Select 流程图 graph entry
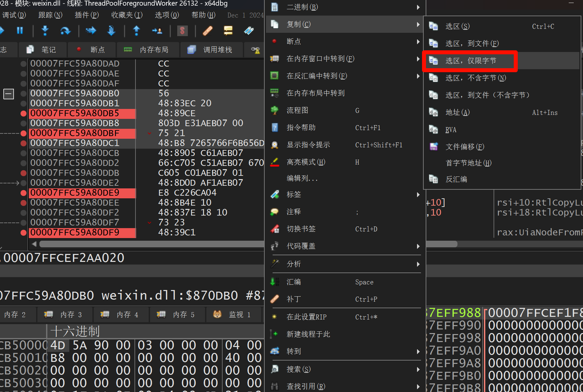Viewport: 583px width, 392px height. pos(345,110)
